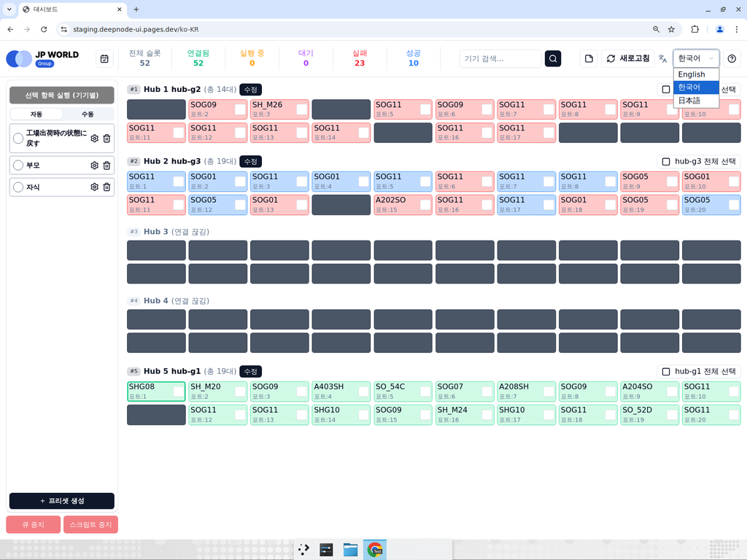
Task: Open a new browser tab
Action: pos(136,9)
